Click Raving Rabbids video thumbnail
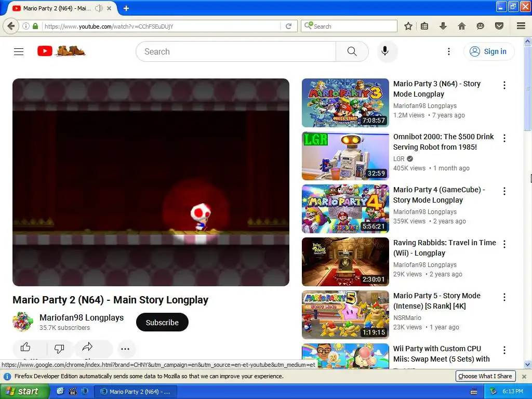 pyautogui.click(x=345, y=262)
